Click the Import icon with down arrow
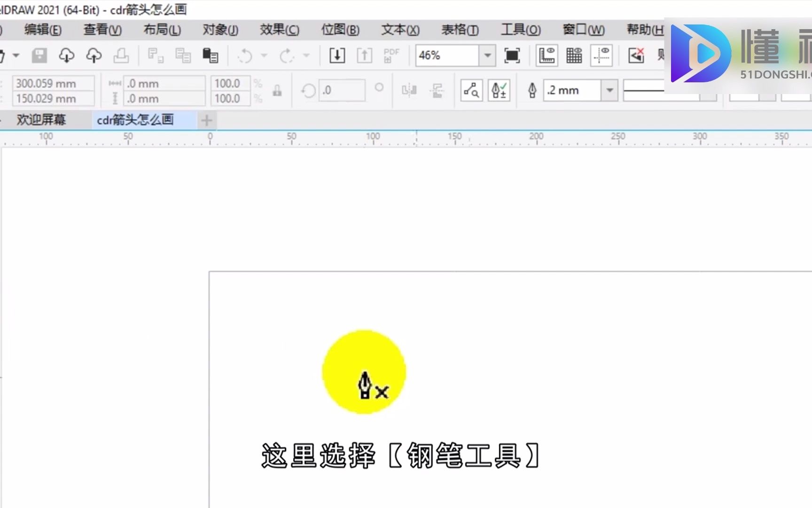This screenshot has height=508, width=812. pyautogui.click(x=337, y=56)
